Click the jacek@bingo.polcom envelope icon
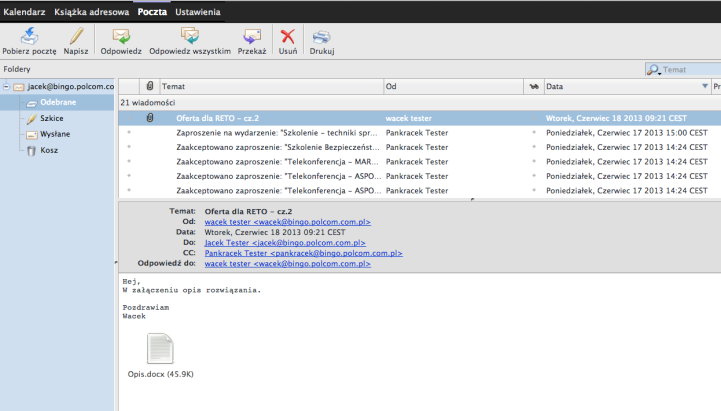 point(18,87)
